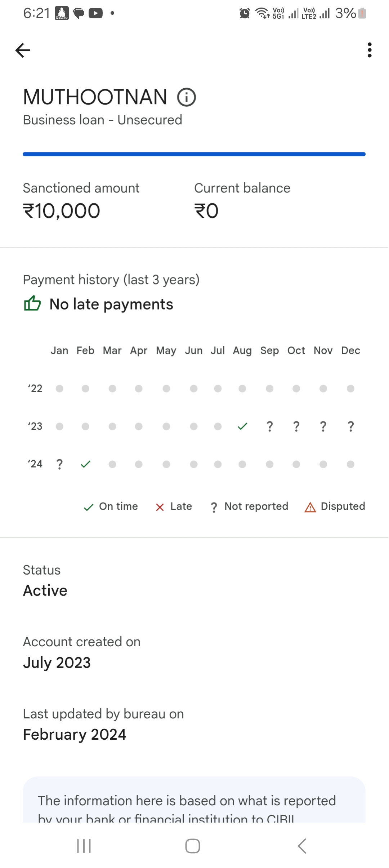Tap the December 2023 question mark
389x868 pixels.
tap(350, 426)
